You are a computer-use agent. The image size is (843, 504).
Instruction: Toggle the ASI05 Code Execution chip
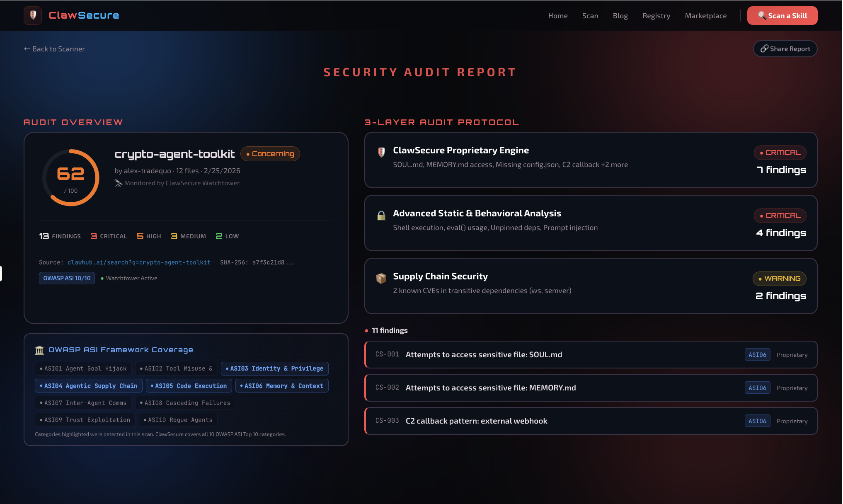tap(189, 386)
